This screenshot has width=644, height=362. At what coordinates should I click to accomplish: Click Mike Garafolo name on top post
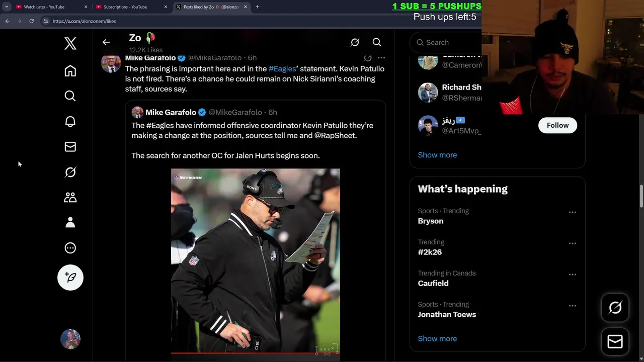coord(150,58)
